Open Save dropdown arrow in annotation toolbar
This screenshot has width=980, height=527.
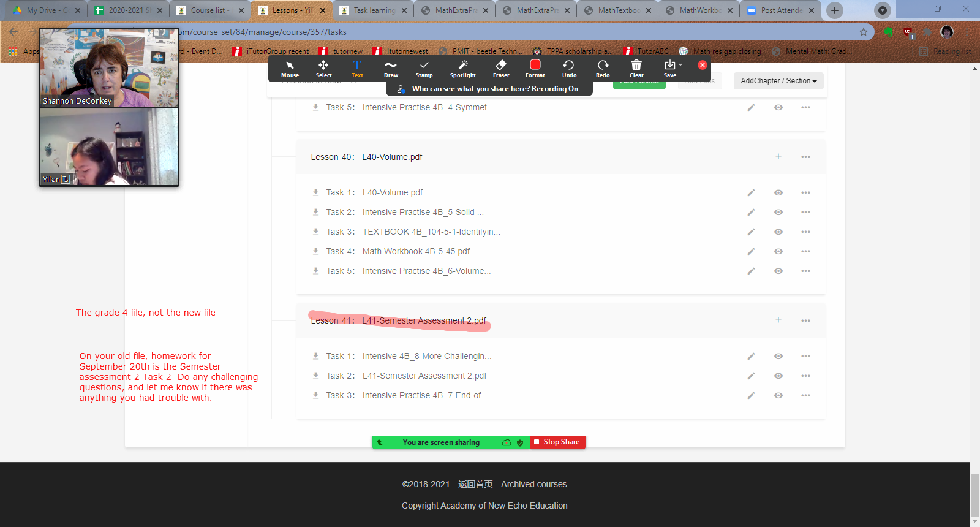[x=680, y=64]
